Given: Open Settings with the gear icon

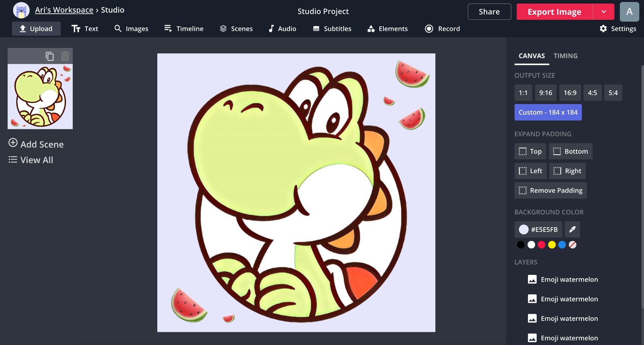Looking at the screenshot, I should point(618,29).
